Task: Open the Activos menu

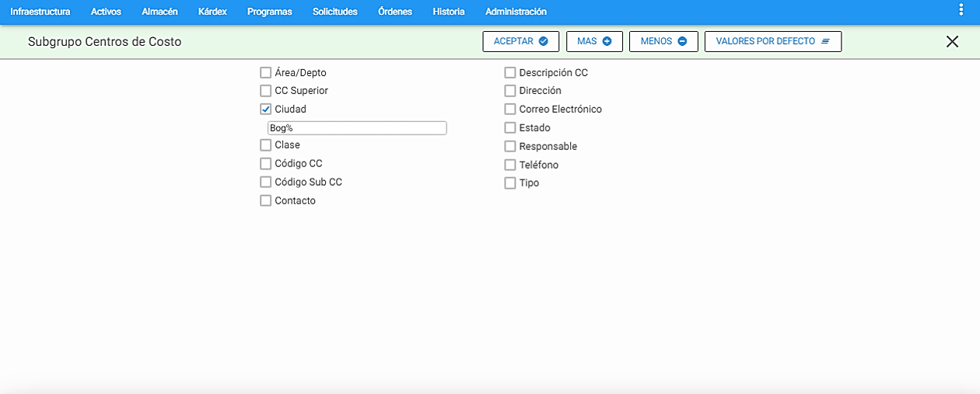Action: pyautogui.click(x=106, y=12)
